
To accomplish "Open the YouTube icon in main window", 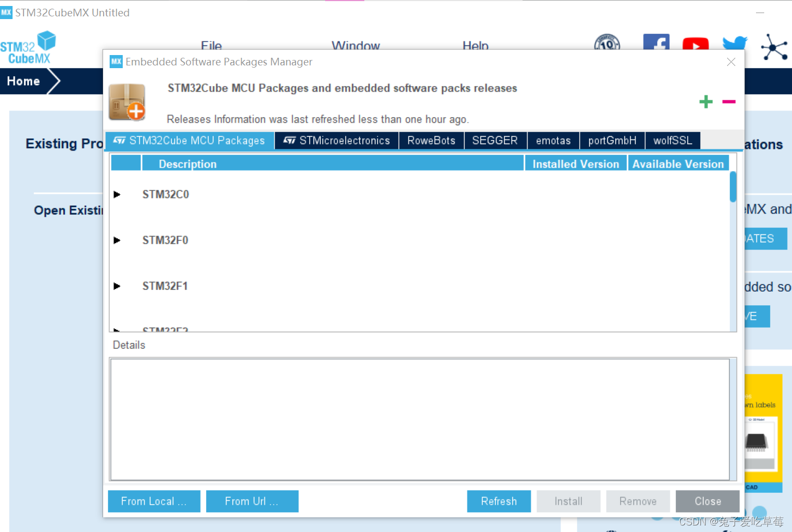I will click(x=695, y=44).
